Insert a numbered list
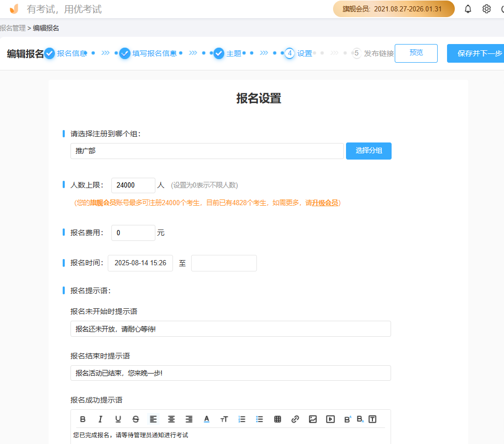The image size is (504, 444). click(242, 419)
